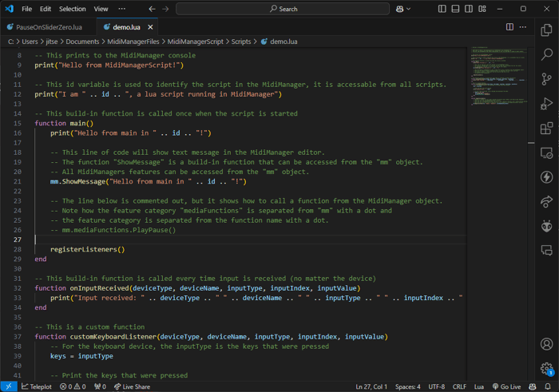Click the Search command center box
The height and width of the screenshot is (392, 559).
coord(283,9)
